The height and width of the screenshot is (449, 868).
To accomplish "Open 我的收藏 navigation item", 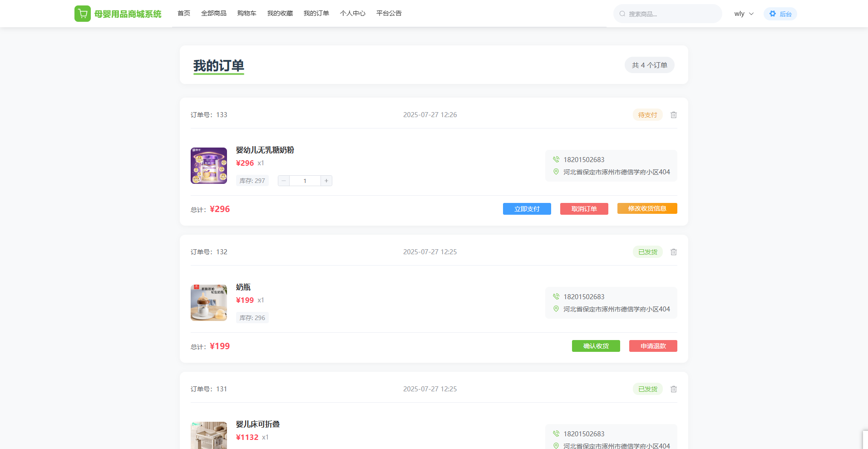I will (x=280, y=13).
